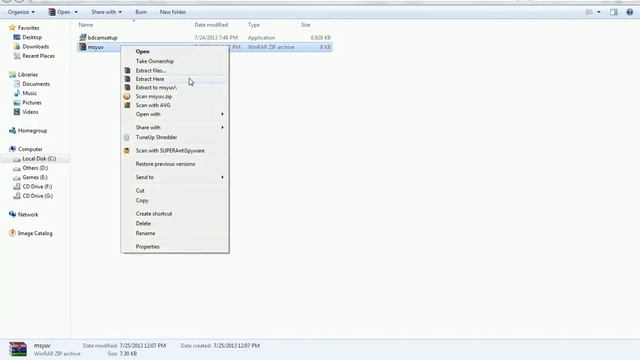Click the bdcamsetup application icon

[82, 38]
